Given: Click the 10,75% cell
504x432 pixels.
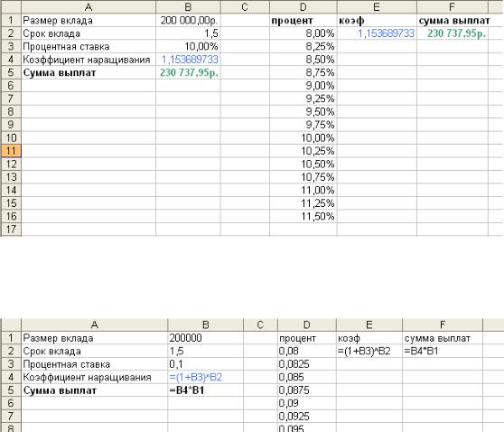Looking at the screenshot, I should [303, 177].
